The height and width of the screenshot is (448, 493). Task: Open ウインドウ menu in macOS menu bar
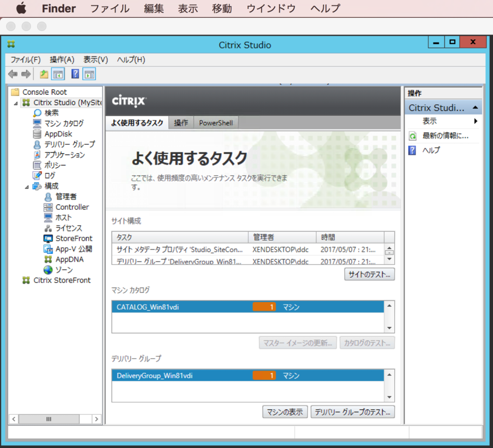tap(271, 8)
